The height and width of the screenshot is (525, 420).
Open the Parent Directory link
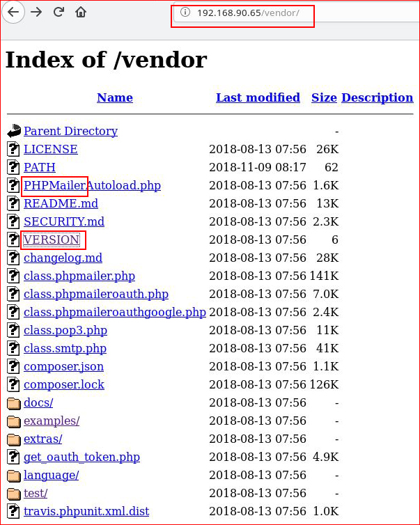click(x=70, y=131)
